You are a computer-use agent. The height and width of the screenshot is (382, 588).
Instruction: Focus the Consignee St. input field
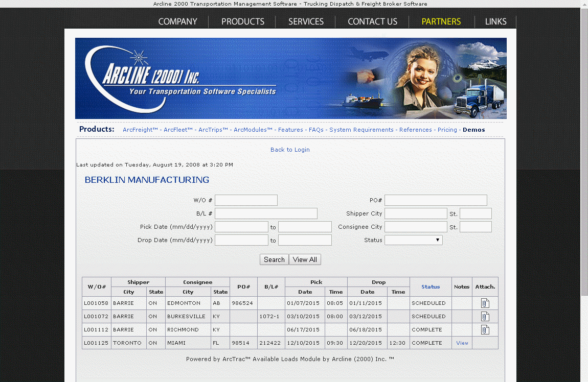coord(476,227)
